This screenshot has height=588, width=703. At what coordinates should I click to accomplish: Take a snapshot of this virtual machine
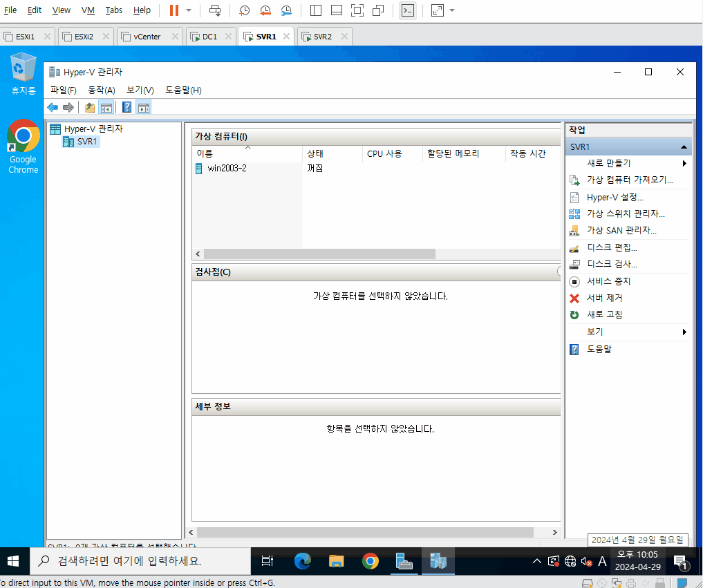click(x=244, y=10)
